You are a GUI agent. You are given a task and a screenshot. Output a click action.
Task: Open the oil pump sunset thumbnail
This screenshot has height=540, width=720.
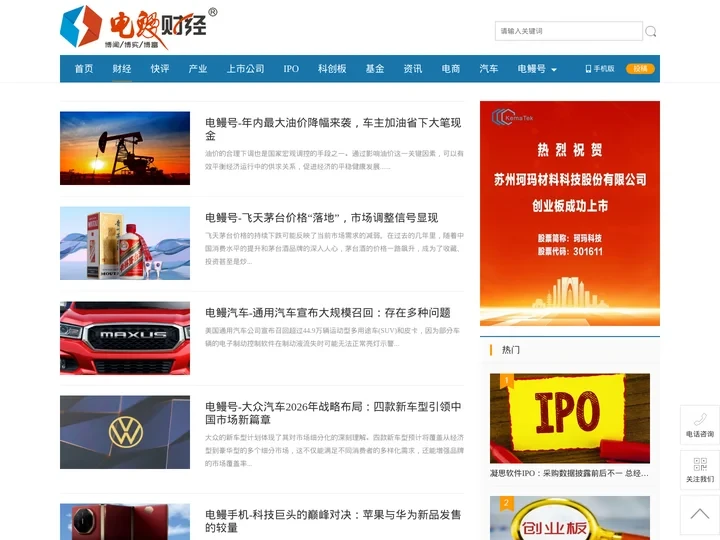click(x=125, y=148)
